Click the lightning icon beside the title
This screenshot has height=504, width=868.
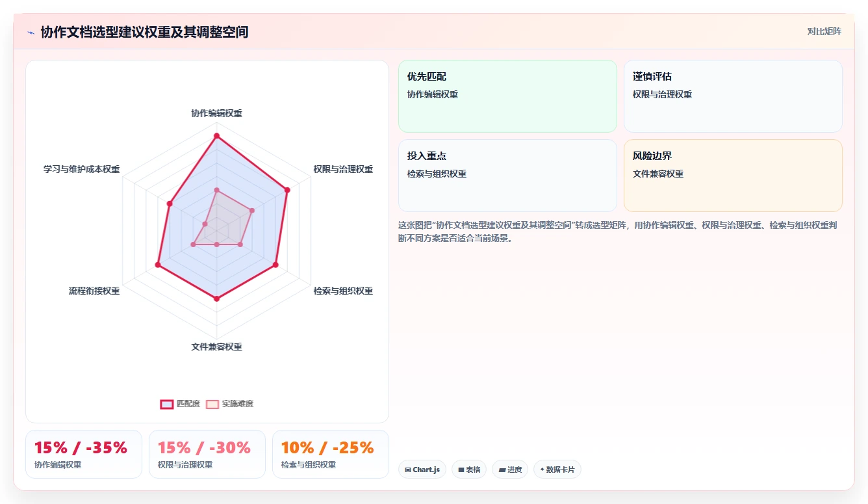click(x=31, y=32)
